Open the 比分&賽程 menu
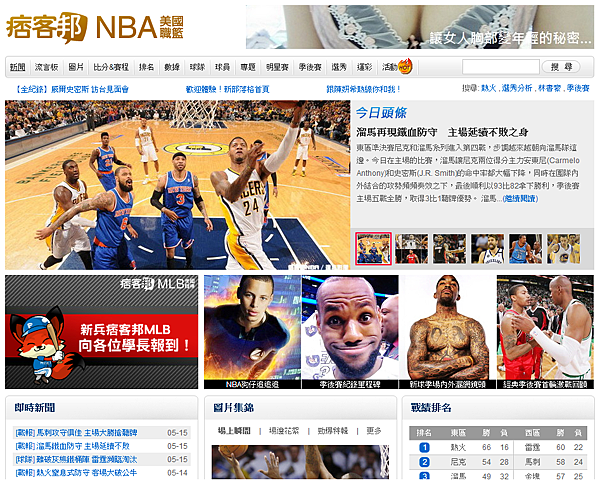600x485 pixels. point(111,67)
